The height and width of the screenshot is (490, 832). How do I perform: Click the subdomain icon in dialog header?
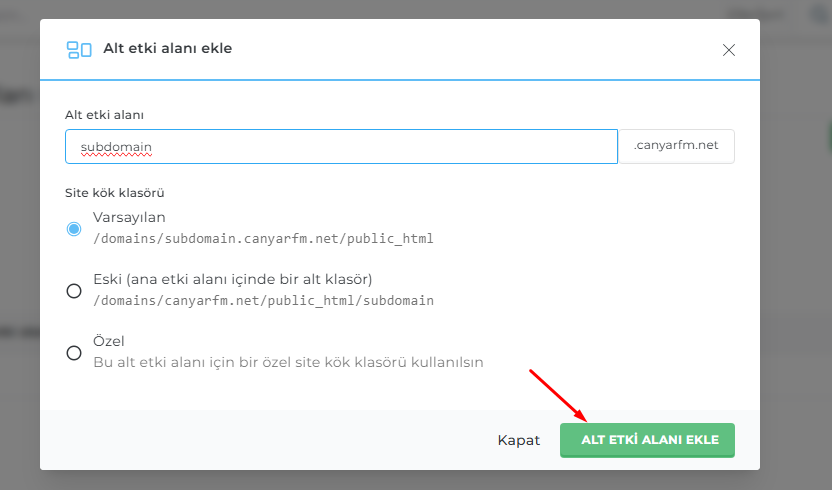click(x=78, y=49)
